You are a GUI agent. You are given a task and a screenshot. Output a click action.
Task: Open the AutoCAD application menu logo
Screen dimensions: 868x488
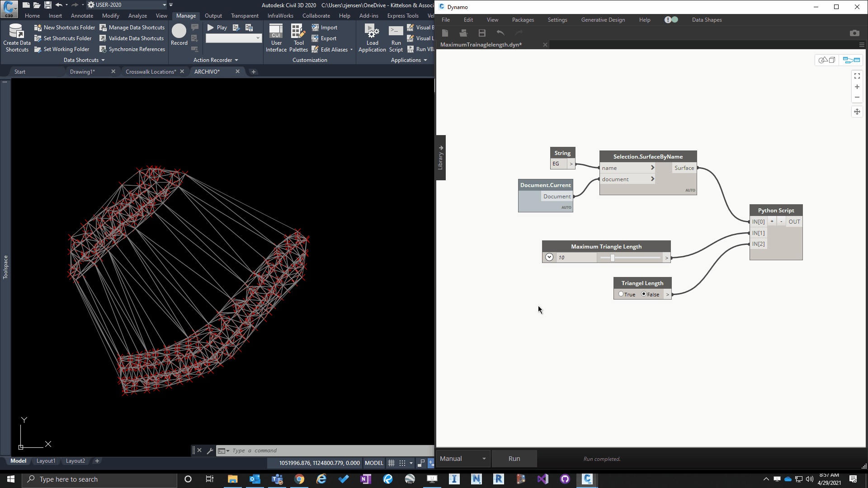[x=9, y=9]
